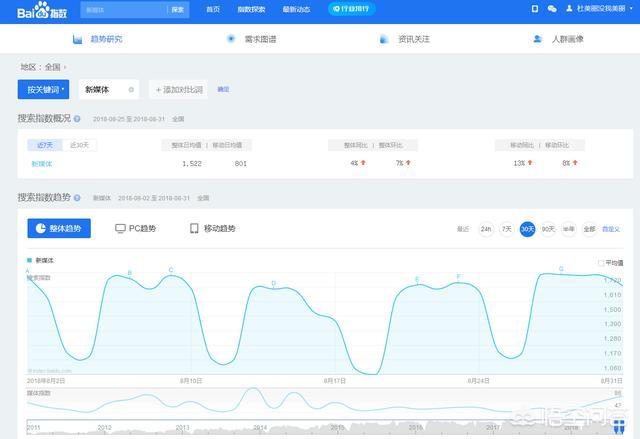Open the WeChat icon in header
640x439 pixels.
pyautogui.click(x=552, y=9)
